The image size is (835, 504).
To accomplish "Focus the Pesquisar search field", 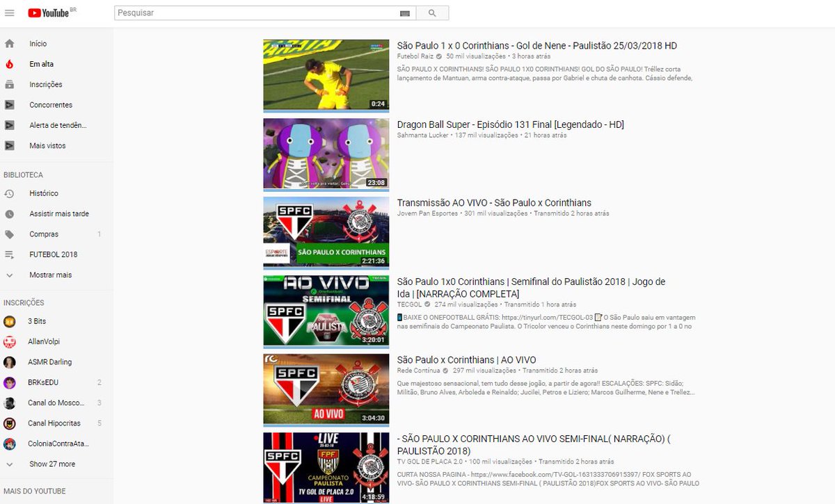I will 264,13.
